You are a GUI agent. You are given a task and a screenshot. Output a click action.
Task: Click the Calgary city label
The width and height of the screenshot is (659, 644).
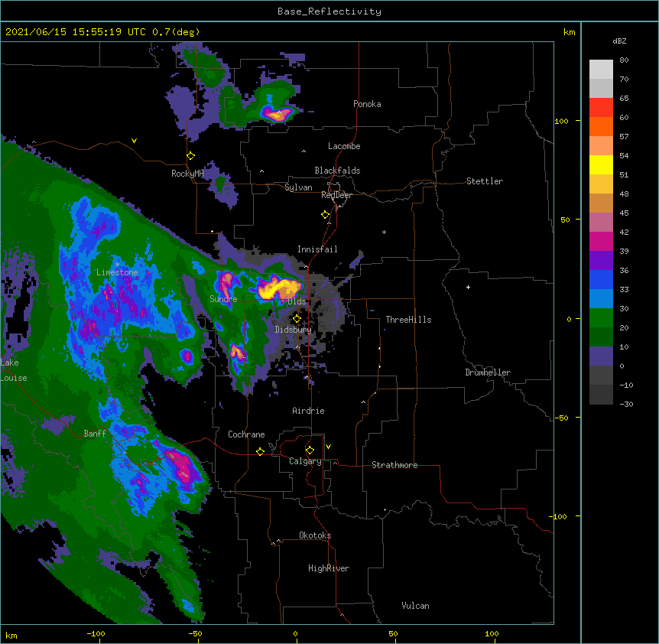305,461
